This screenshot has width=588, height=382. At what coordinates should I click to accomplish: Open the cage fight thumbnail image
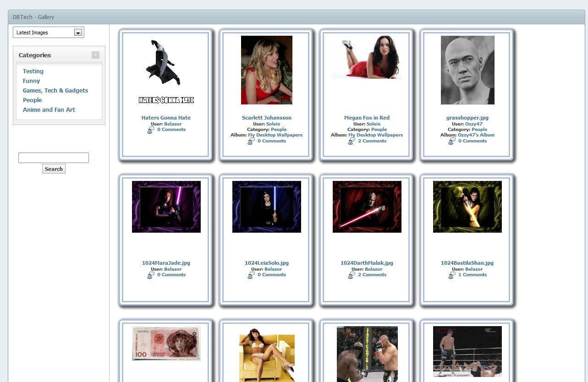coord(367,354)
